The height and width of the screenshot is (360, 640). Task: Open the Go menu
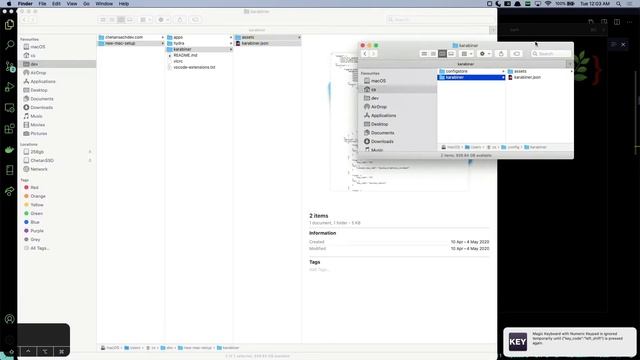86,4
